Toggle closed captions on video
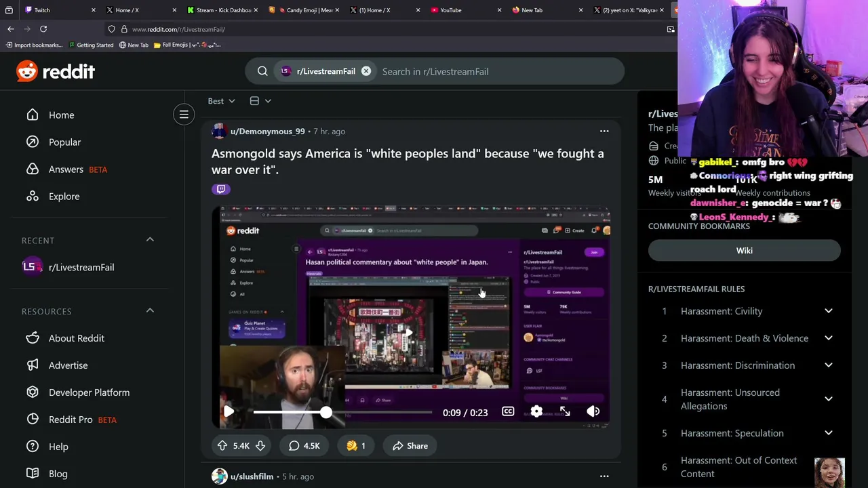The image size is (868, 488). point(508,412)
